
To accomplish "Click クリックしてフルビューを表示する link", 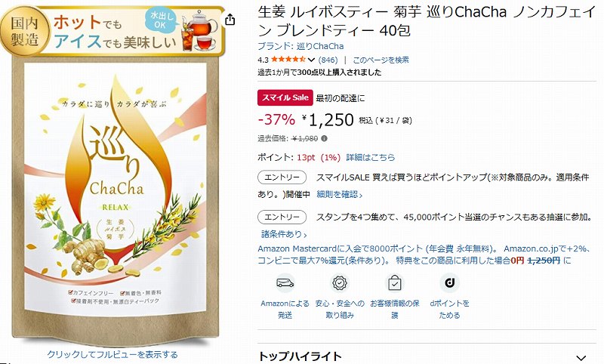I will pyautogui.click(x=112, y=354).
